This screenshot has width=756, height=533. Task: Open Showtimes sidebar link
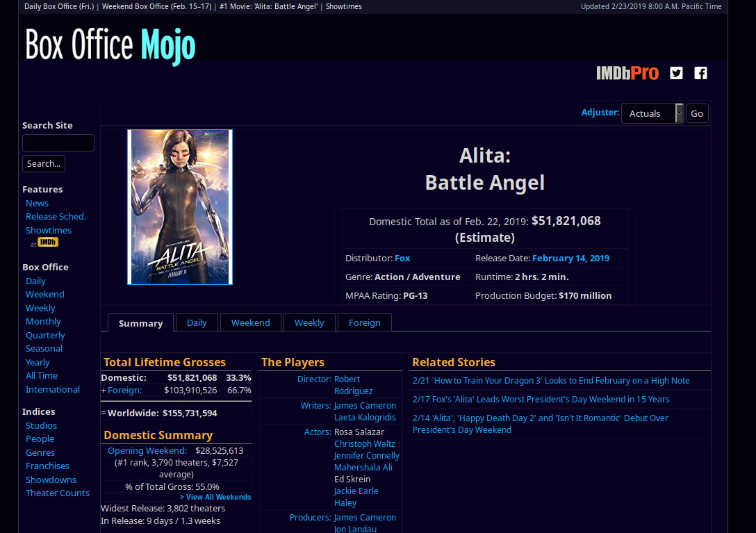click(48, 230)
